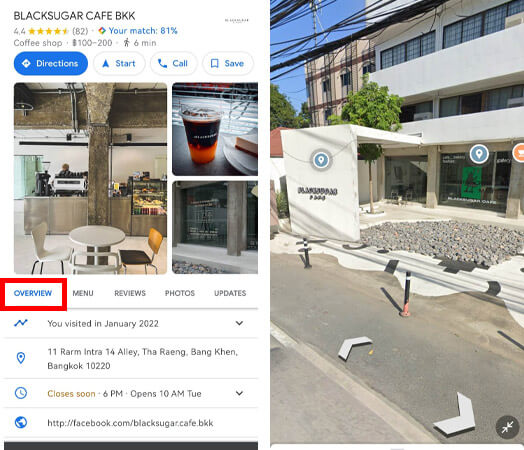Collapse Street View with the minimize arrows icon
Viewport: 524px width, 450px height.
(507, 427)
